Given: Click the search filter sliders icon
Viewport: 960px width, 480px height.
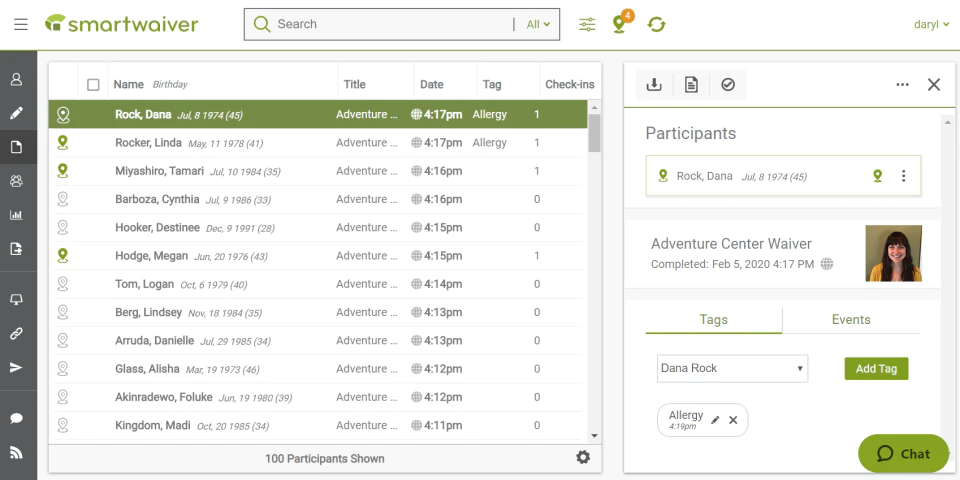Looking at the screenshot, I should point(587,24).
